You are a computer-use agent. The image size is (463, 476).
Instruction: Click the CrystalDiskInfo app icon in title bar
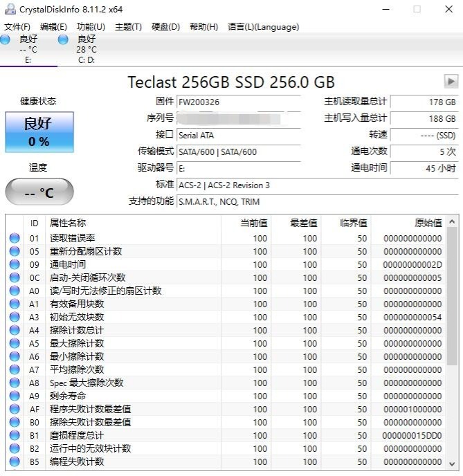click(10, 9)
